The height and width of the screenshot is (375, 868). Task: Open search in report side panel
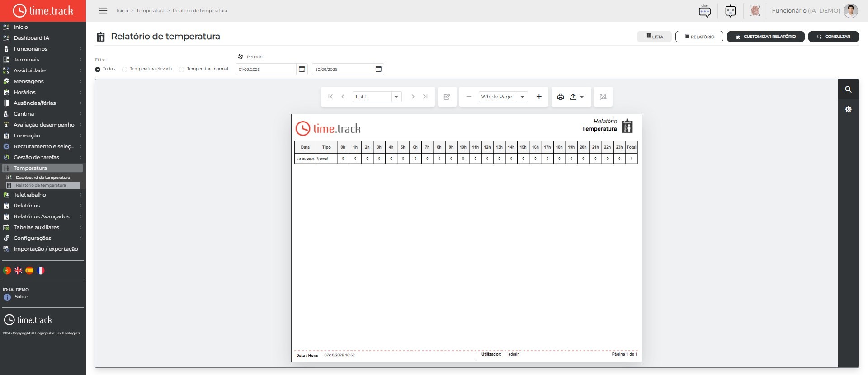click(849, 89)
